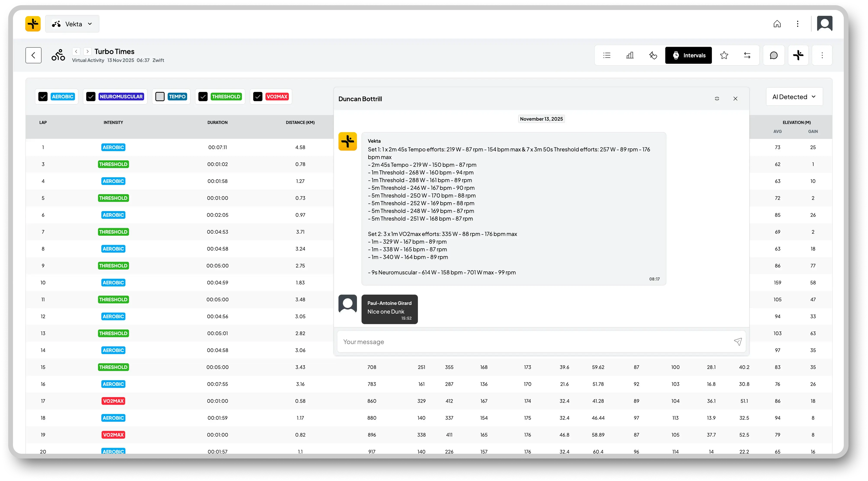Viewport: 868px width, 481px height.
Task: Open the bar chart analysis tab
Action: (x=630, y=55)
